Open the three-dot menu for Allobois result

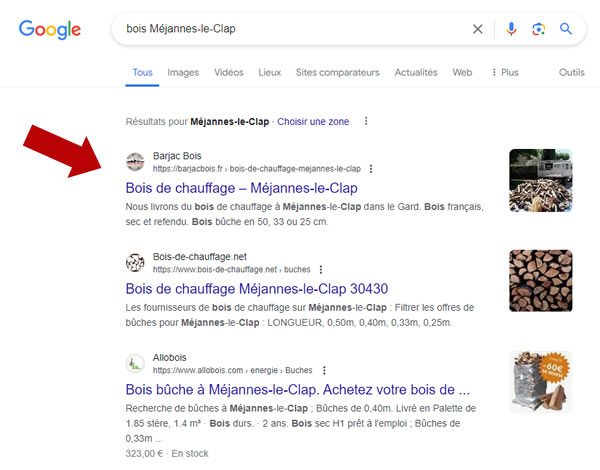pos(324,370)
